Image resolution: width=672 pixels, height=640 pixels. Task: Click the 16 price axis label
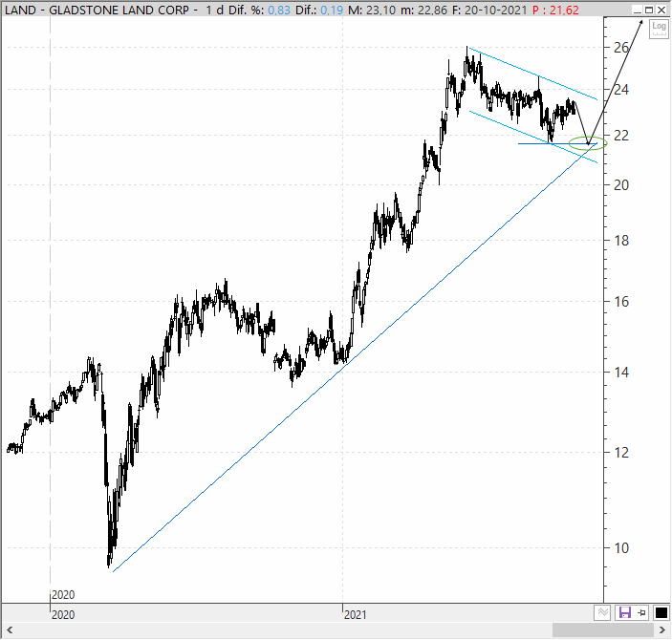[621, 301]
